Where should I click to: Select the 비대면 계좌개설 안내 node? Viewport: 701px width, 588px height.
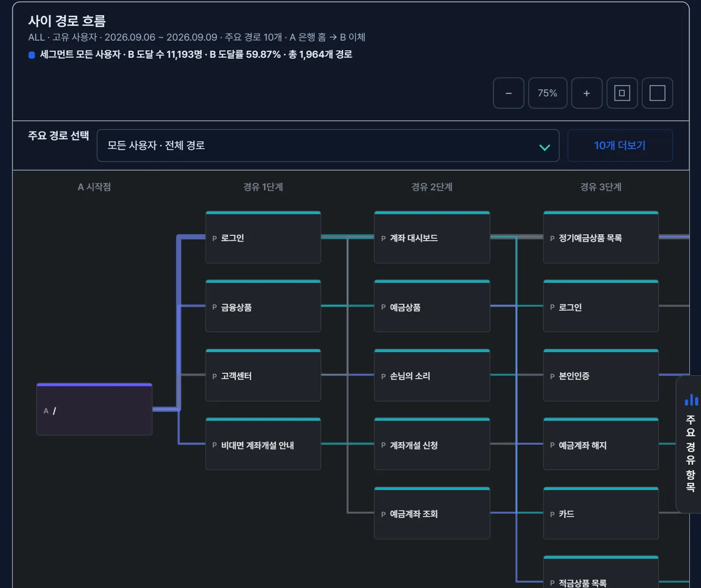click(263, 444)
